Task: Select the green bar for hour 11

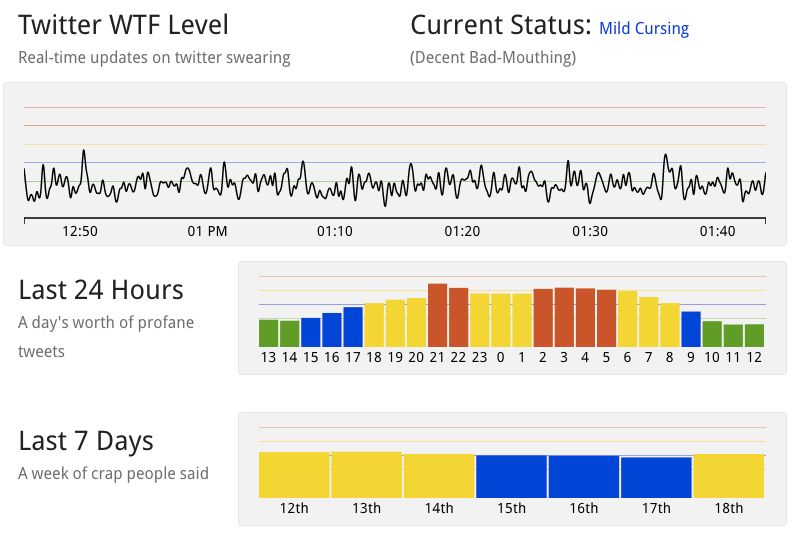Action: point(733,336)
